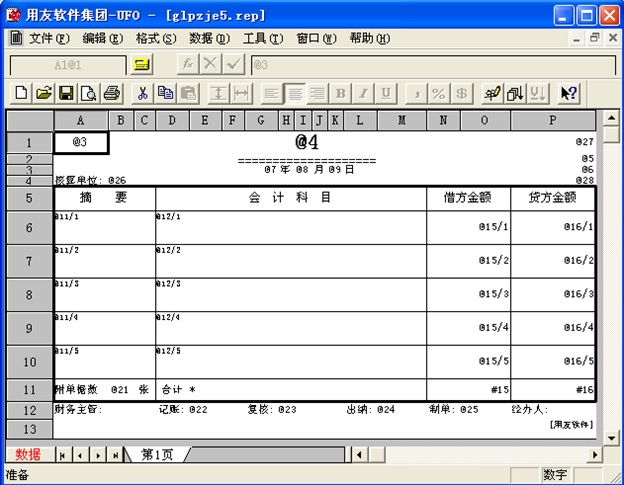624x485 pixels.
Task: Click the first page navigation arrow button
Action: (x=64, y=455)
